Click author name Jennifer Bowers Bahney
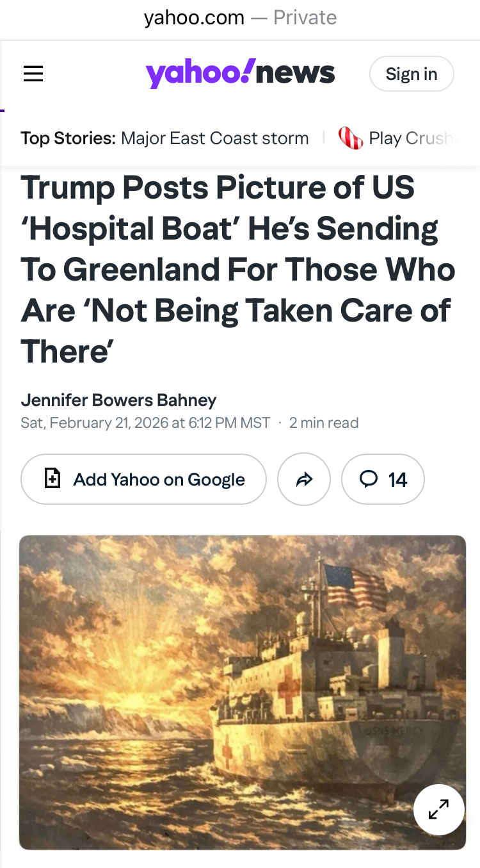480x868 pixels. point(119,400)
